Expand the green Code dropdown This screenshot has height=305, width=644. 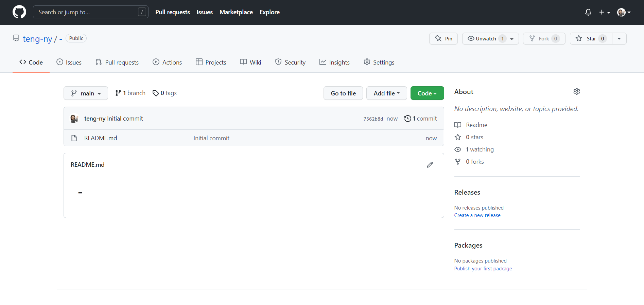427,93
